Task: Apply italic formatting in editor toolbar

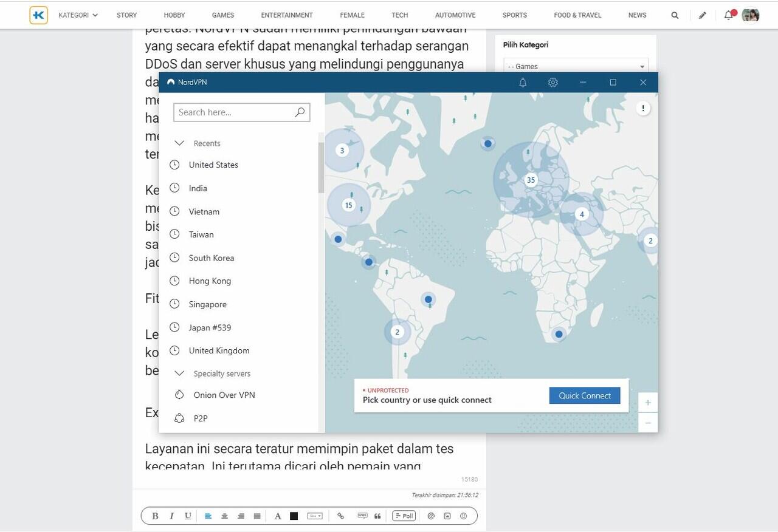Action: (171, 516)
